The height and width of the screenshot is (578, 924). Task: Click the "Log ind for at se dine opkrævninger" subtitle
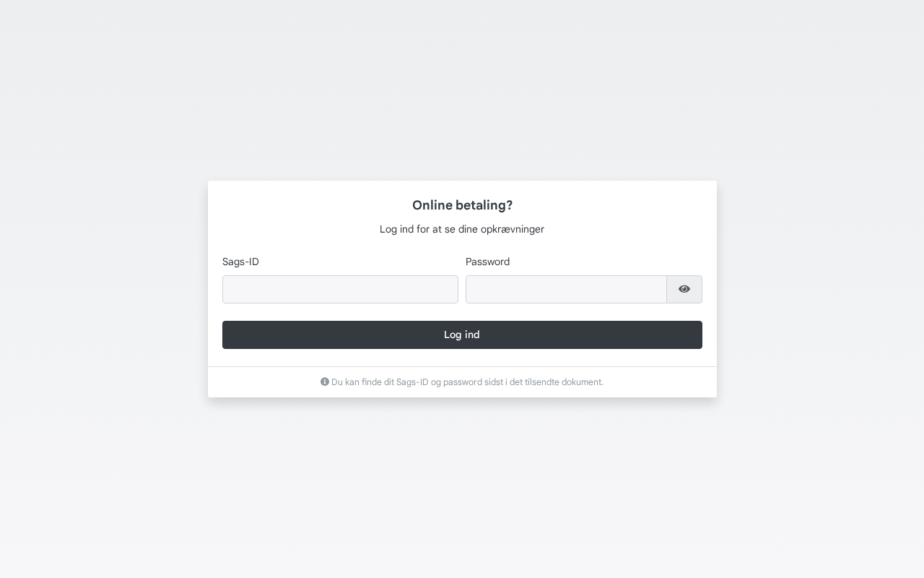pos(462,229)
